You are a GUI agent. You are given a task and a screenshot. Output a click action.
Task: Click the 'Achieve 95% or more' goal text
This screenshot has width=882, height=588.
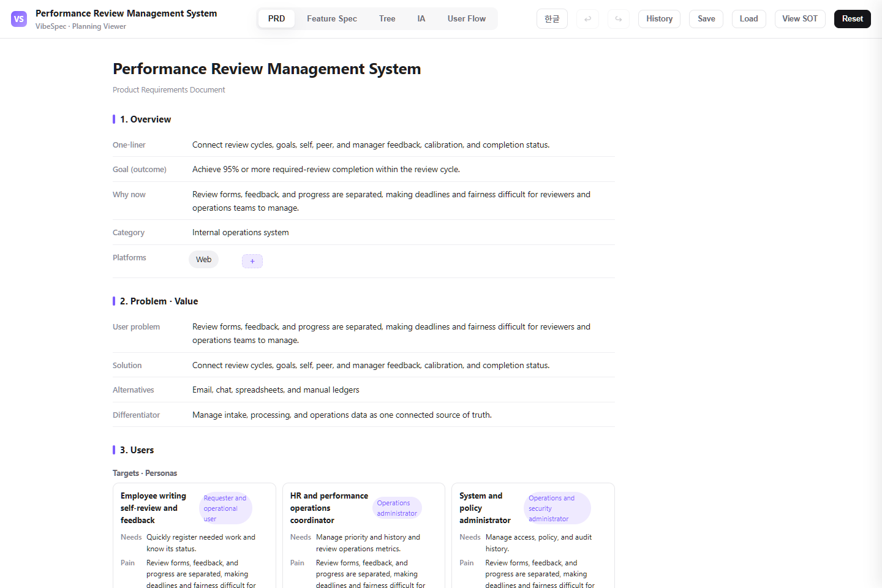tap(326, 170)
